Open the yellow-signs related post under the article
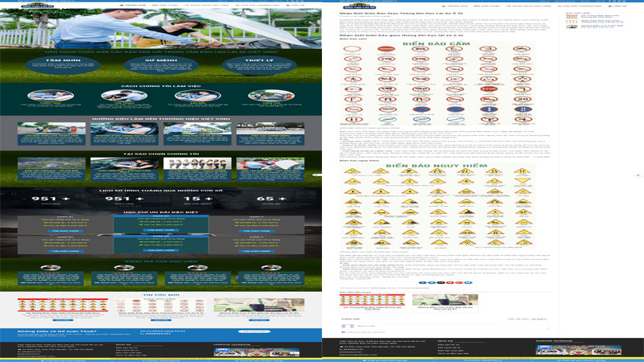The image size is (644, 362). coord(373,302)
